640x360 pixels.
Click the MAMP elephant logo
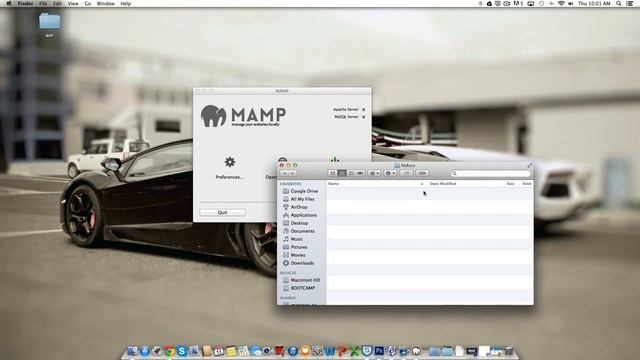click(213, 116)
